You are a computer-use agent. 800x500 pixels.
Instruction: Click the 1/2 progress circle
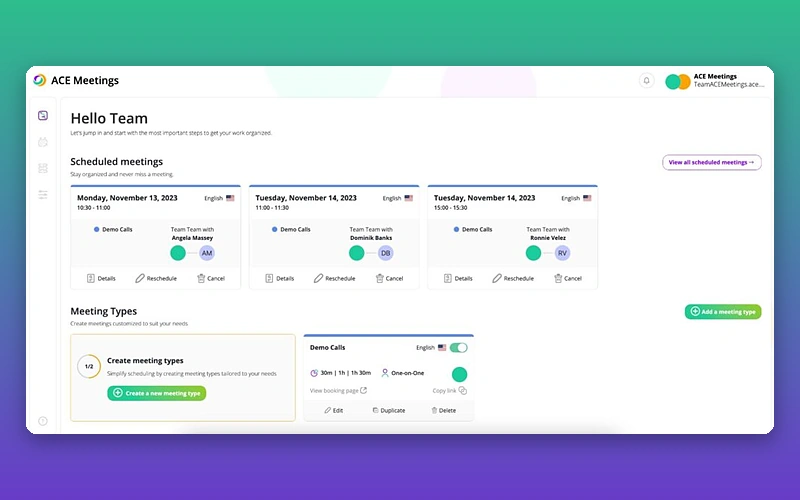tap(89, 366)
